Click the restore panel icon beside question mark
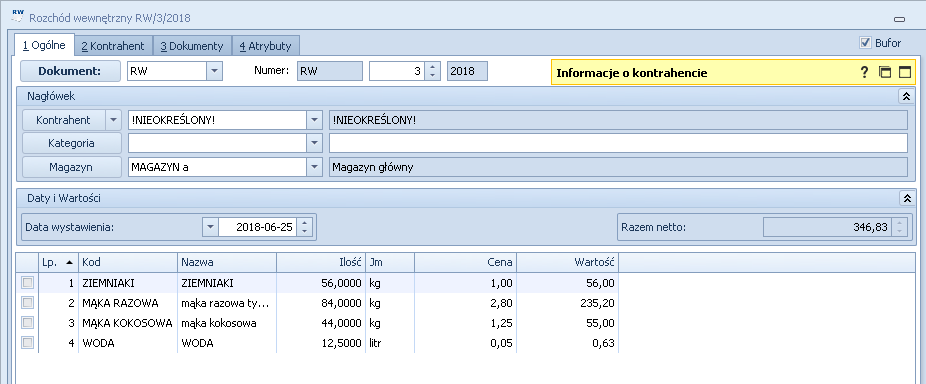The image size is (926, 384). 884,73
